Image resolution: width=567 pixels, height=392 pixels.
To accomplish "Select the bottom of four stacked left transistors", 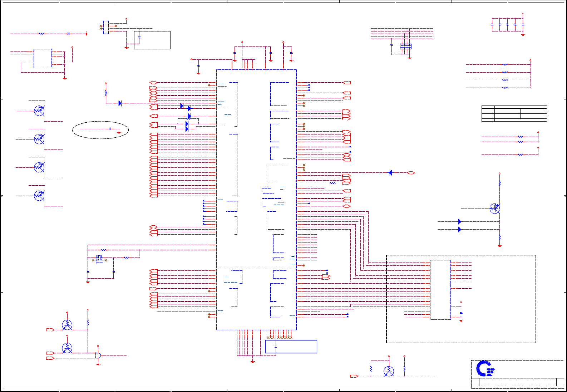I will point(39,196).
